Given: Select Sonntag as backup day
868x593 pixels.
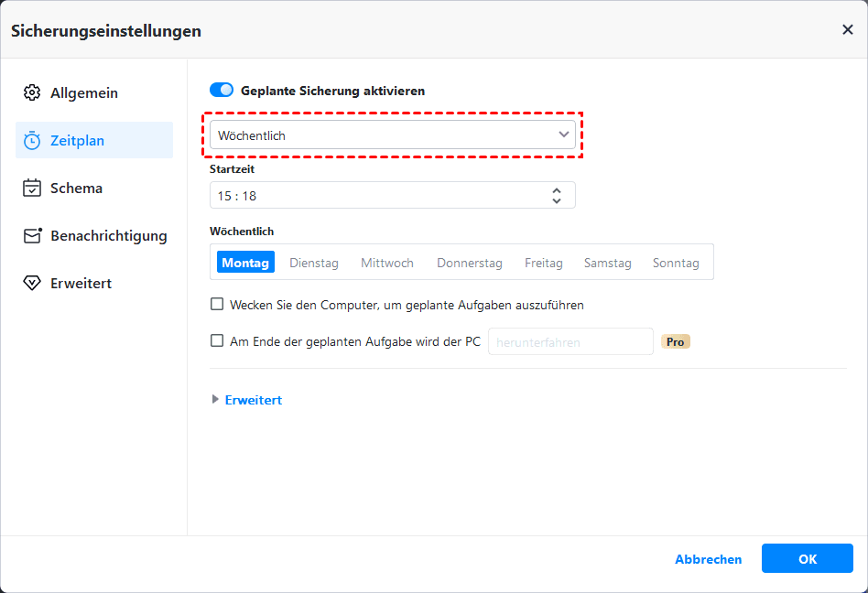Looking at the screenshot, I should pos(676,263).
